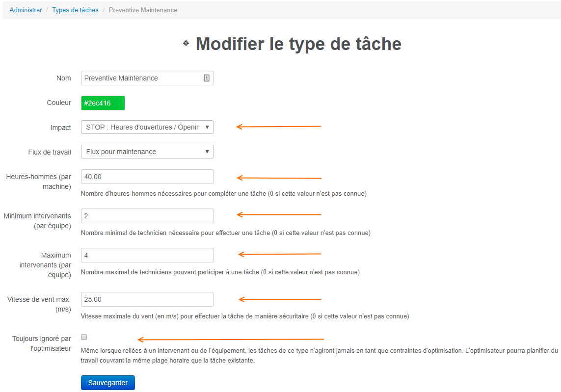Select a different value in the Impact combo box
Image resolution: width=561 pixels, height=392 pixels.
(147, 127)
